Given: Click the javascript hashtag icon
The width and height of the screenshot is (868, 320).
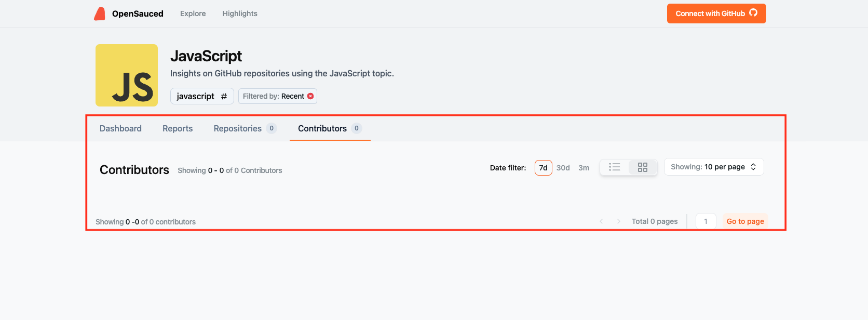Looking at the screenshot, I should 223,96.
